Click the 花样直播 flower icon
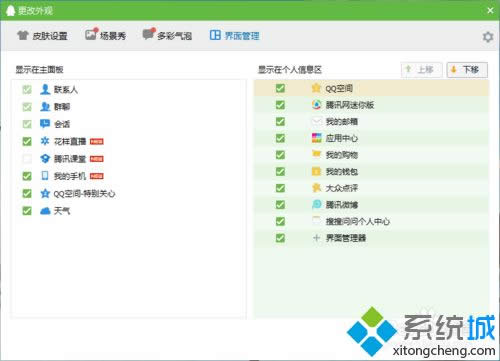The height and width of the screenshot is (361, 500). pyautogui.click(x=45, y=141)
